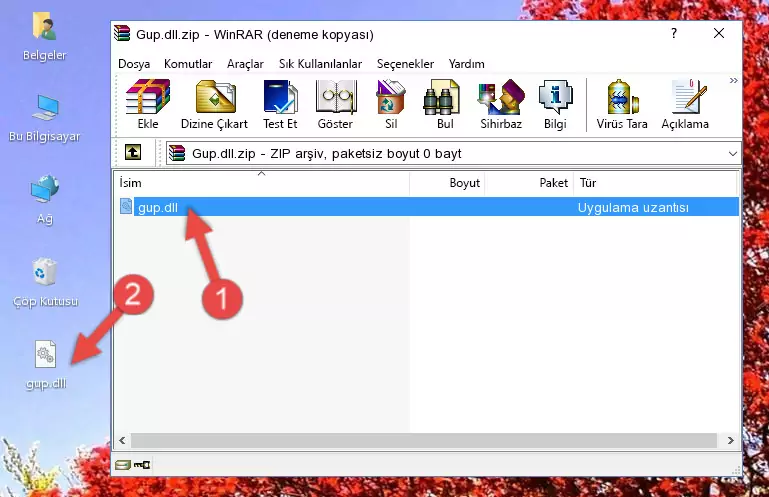Viewport: 769px width, 497px height.
Task: Open the Dosya menu
Action: pyautogui.click(x=134, y=64)
